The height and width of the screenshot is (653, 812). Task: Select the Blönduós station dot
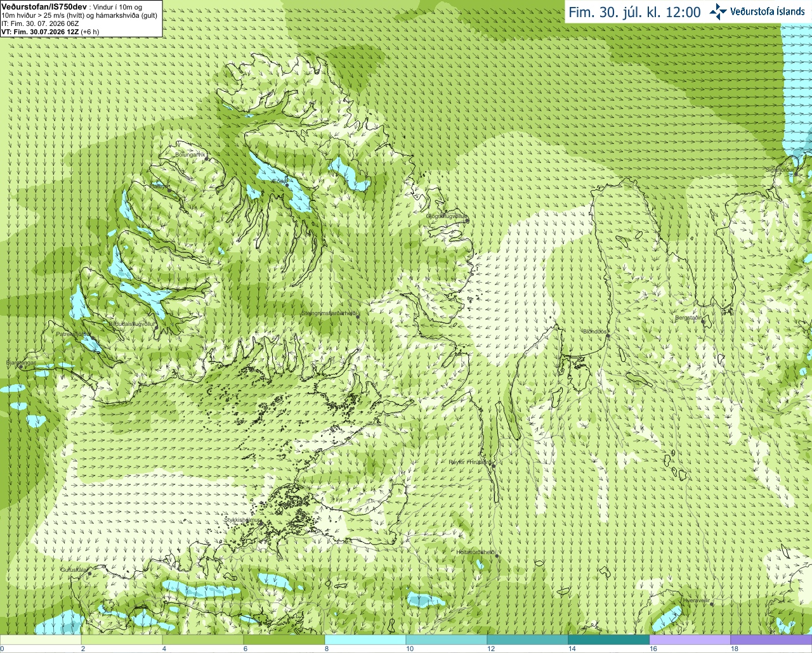[608, 337]
